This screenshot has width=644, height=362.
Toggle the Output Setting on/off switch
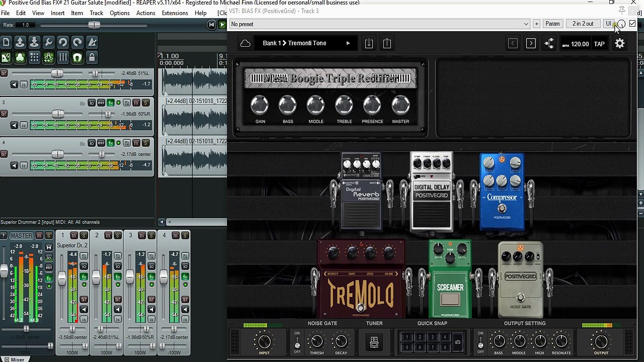[x=480, y=342]
